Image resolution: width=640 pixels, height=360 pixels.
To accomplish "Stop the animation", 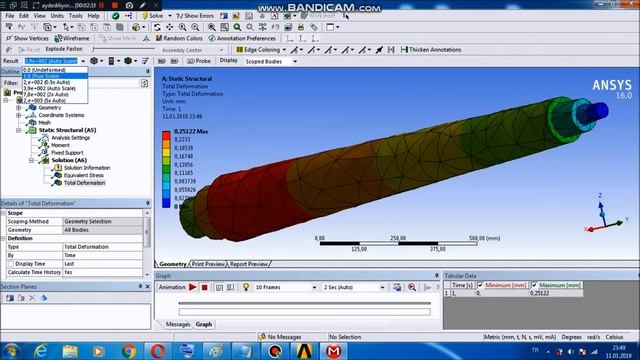I will (205, 287).
